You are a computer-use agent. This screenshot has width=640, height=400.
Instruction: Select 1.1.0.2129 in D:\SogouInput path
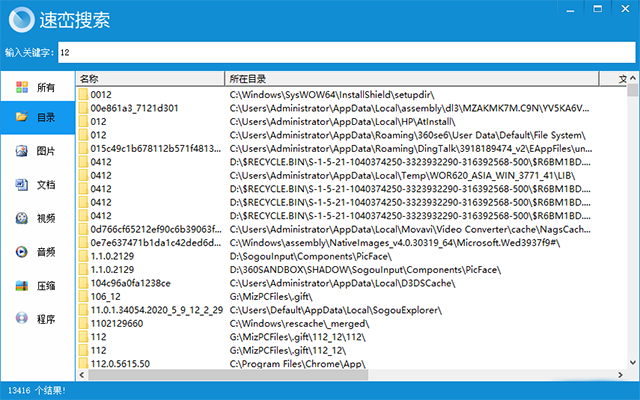pyautogui.click(x=112, y=256)
